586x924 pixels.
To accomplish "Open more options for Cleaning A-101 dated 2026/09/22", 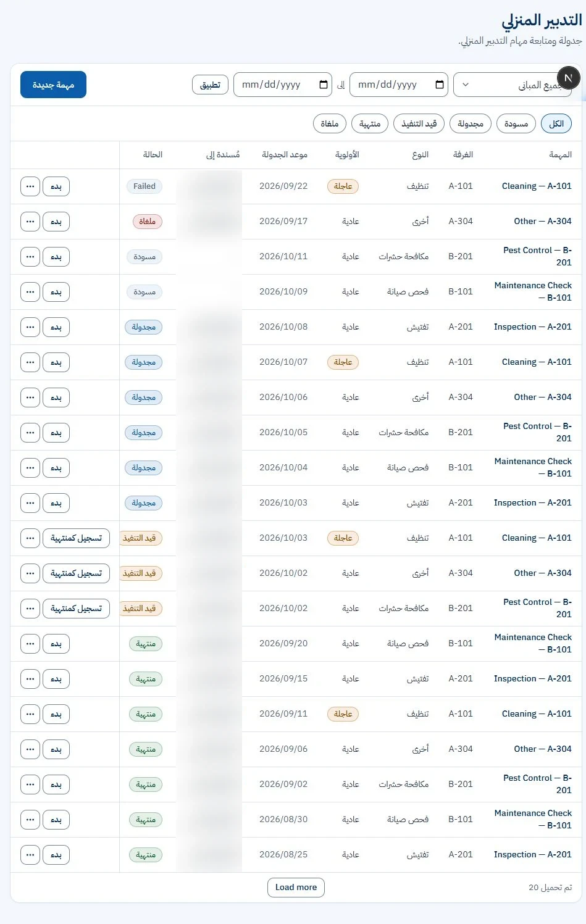I will tap(30, 186).
